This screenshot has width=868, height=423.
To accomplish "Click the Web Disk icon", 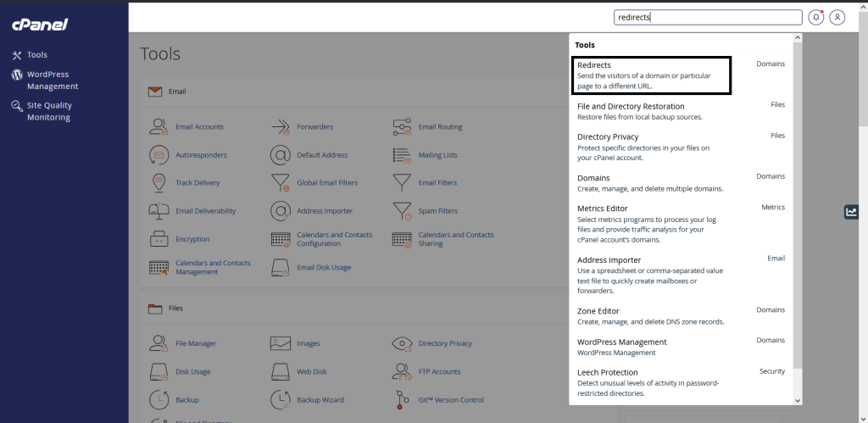I will [x=281, y=371].
